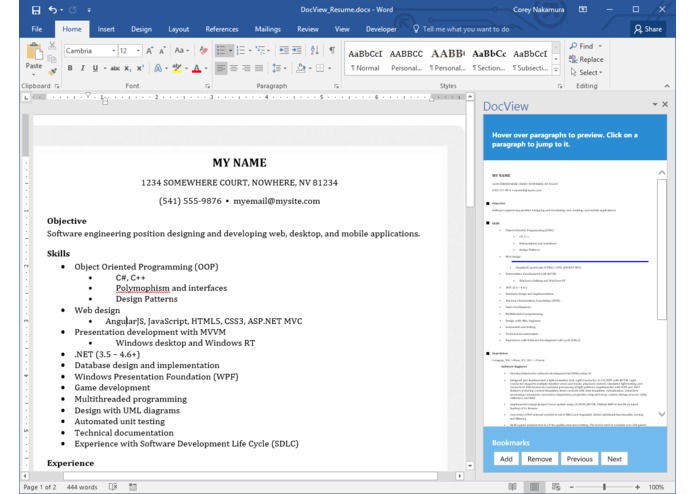The image size is (695, 494).
Task: Align the paragraph to the right
Action: 246,68
